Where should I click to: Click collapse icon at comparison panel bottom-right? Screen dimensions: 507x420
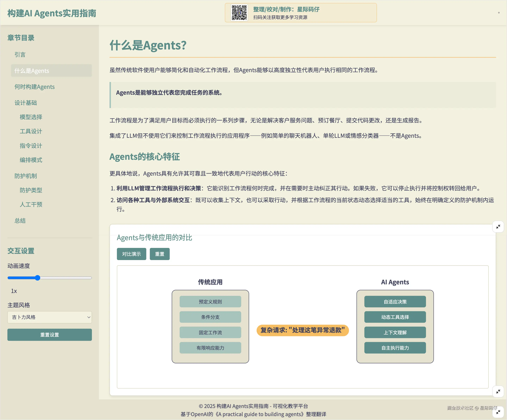pyautogui.click(x=498, y=391)
